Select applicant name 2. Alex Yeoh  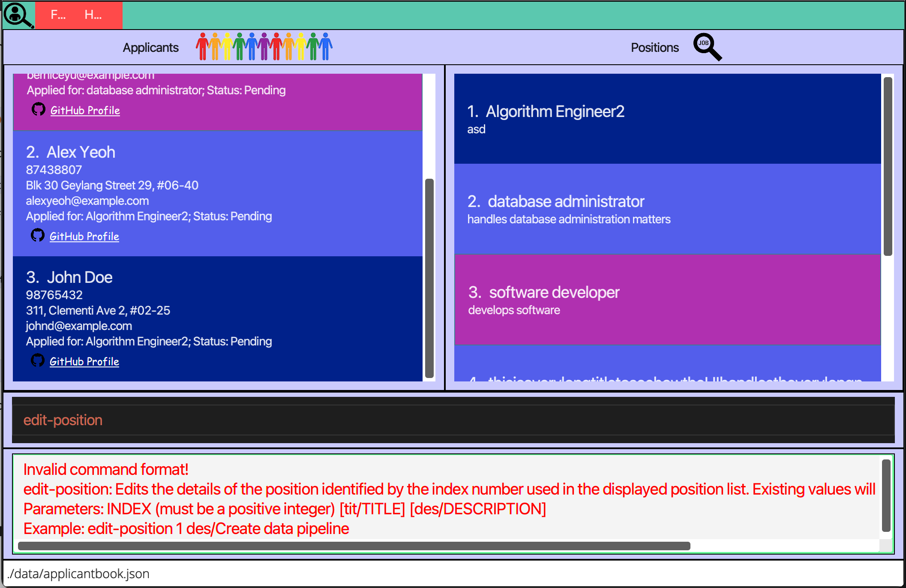[71, 152]
